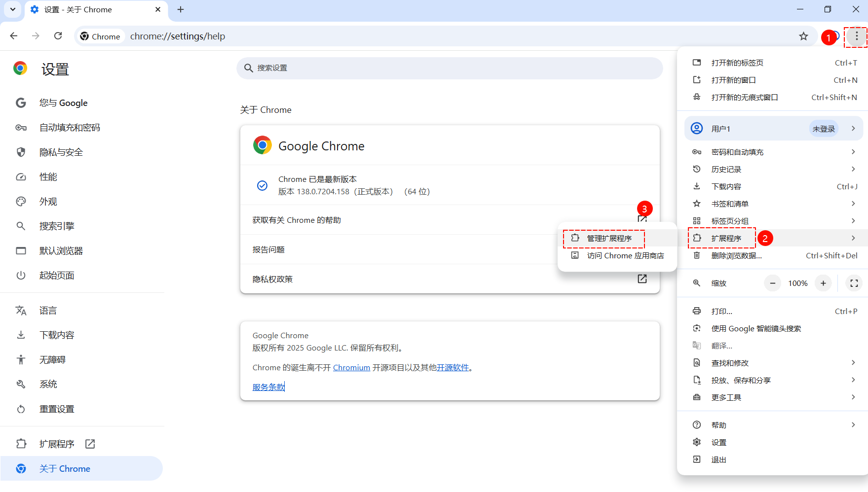Click the 系统 wrench icon
The height and width of the screenshot is (492, 868).
click(x=21, y=384)
